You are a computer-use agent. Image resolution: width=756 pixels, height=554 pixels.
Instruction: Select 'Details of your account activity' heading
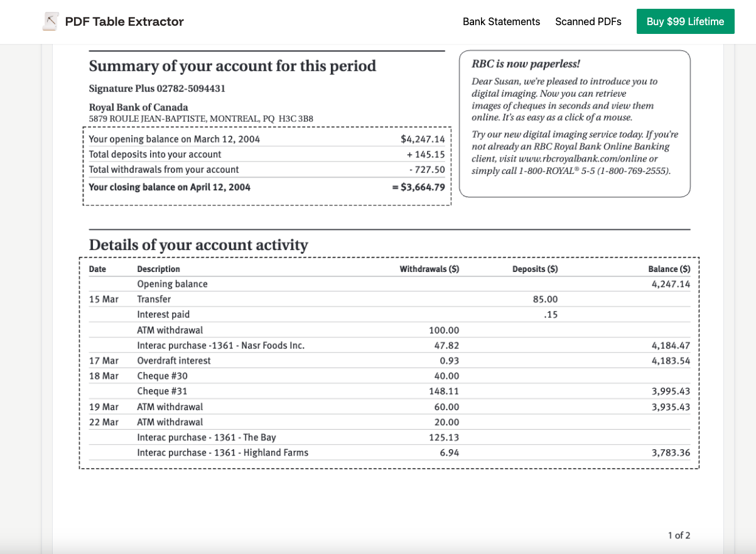198,245
